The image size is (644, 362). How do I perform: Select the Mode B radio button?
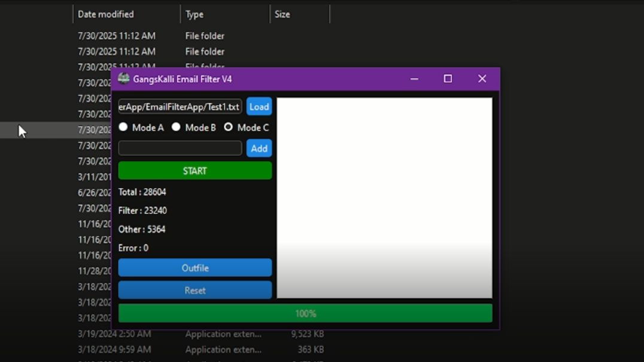176,127
